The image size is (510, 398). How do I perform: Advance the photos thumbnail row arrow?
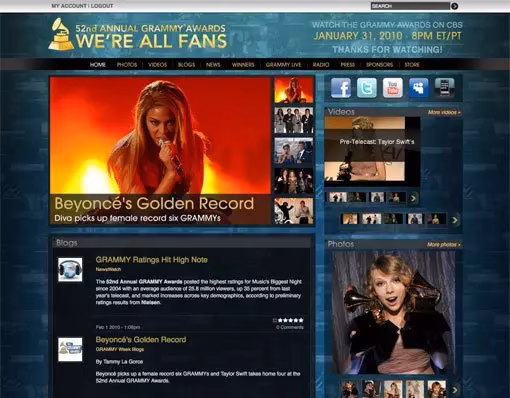[x=455, y=389]
